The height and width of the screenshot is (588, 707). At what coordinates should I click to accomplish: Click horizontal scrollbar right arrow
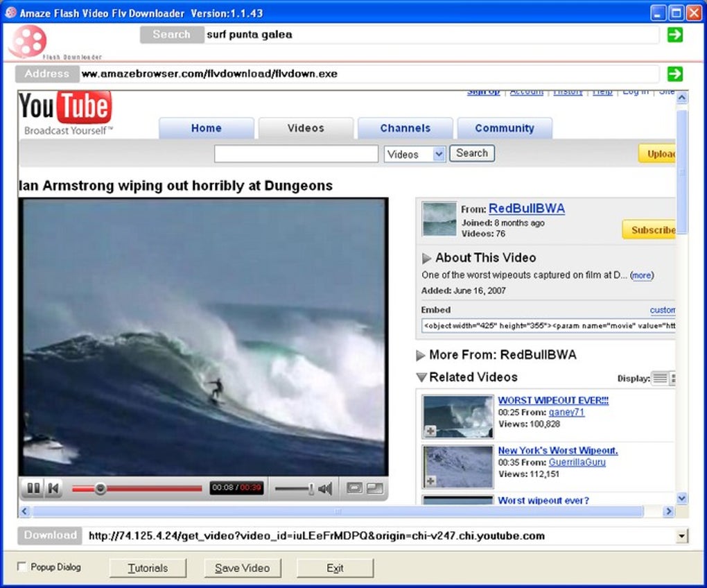click(669, 511)
